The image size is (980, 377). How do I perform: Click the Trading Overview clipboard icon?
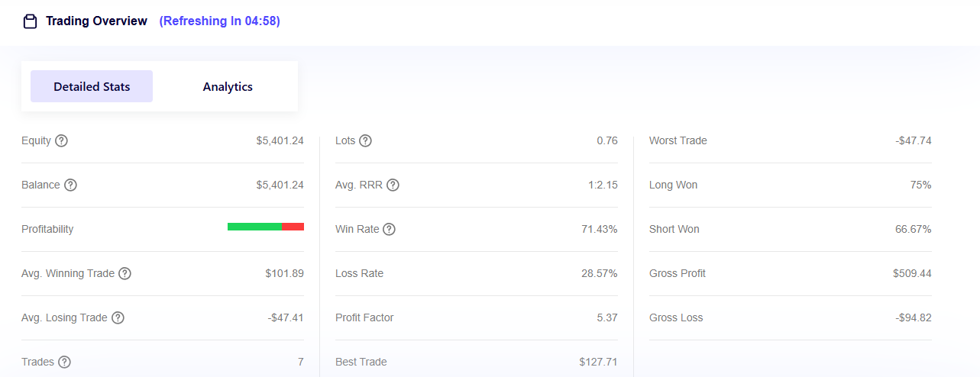pos(30,21)
